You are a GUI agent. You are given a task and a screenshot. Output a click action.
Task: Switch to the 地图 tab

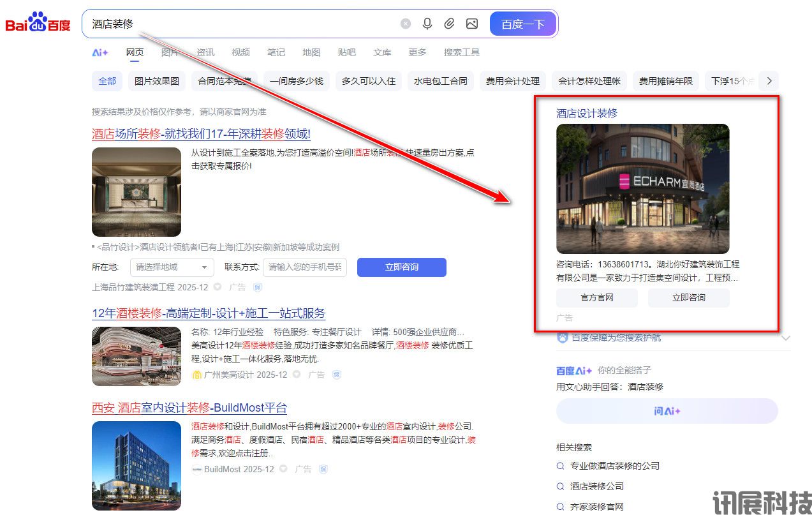[311, 52]
